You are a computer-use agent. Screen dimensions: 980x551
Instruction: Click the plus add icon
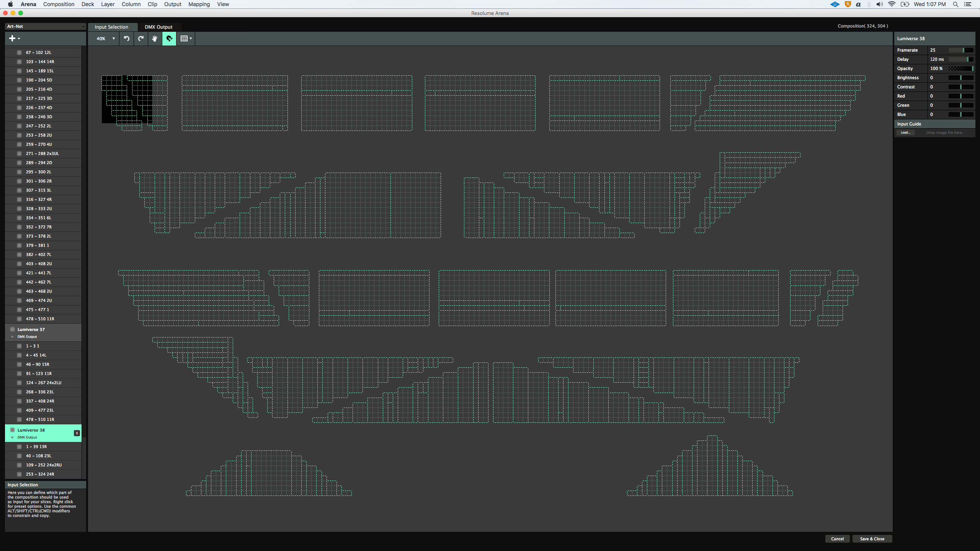(x=12, y=38)
